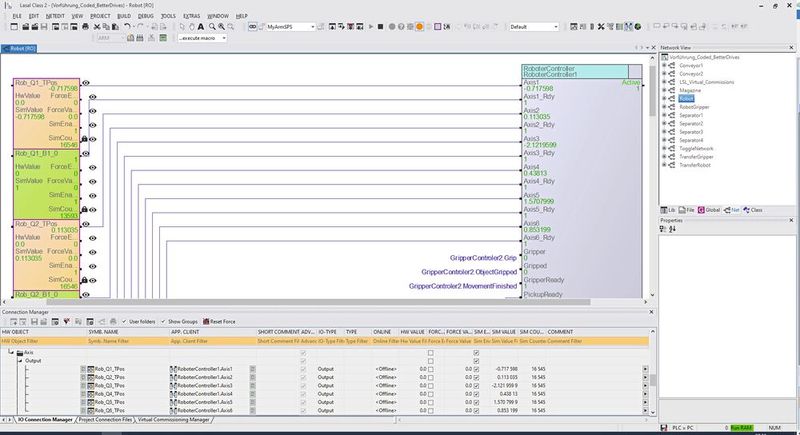The width and height of the screenshot is (800, 435).
Task: Click the Cut scissors icon
Action: point(97,27)
